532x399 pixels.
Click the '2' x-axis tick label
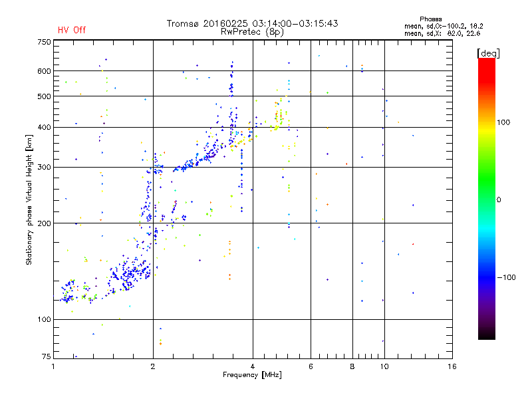click(153, 366)
